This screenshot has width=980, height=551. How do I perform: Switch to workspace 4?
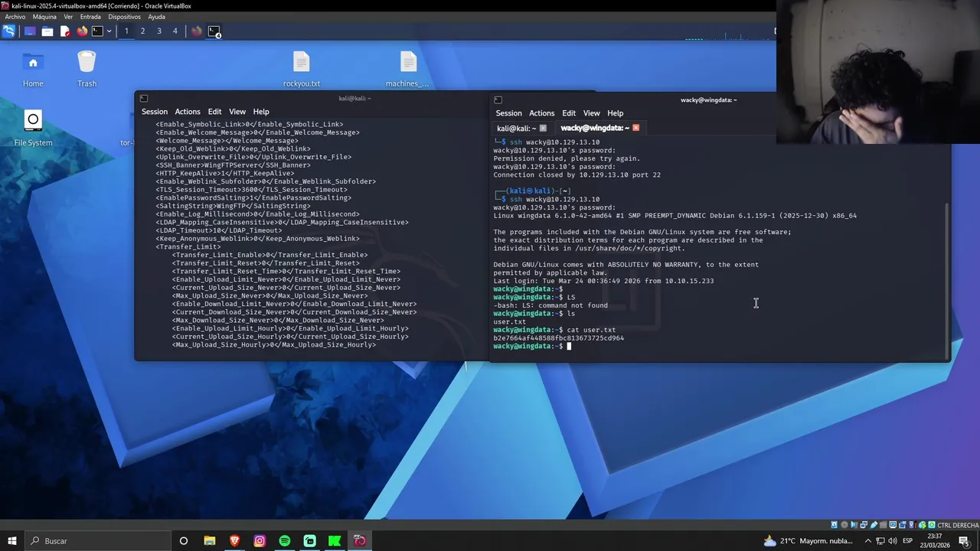pos(175,31)
